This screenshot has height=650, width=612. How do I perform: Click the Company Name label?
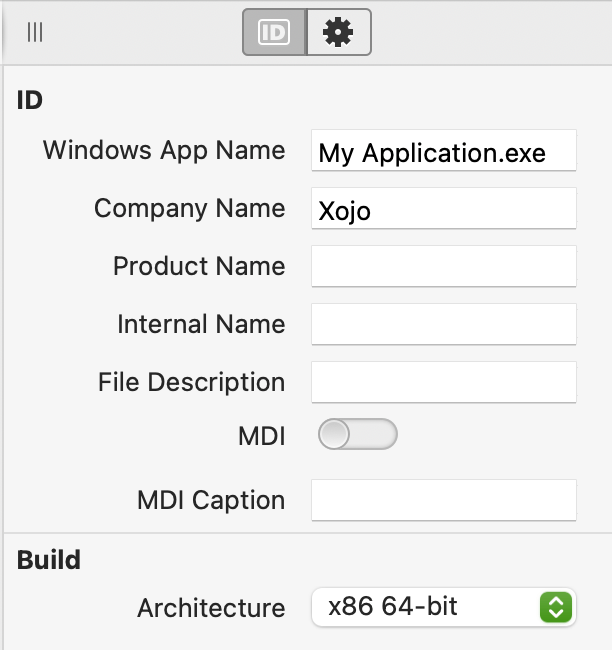pos(190,209)
